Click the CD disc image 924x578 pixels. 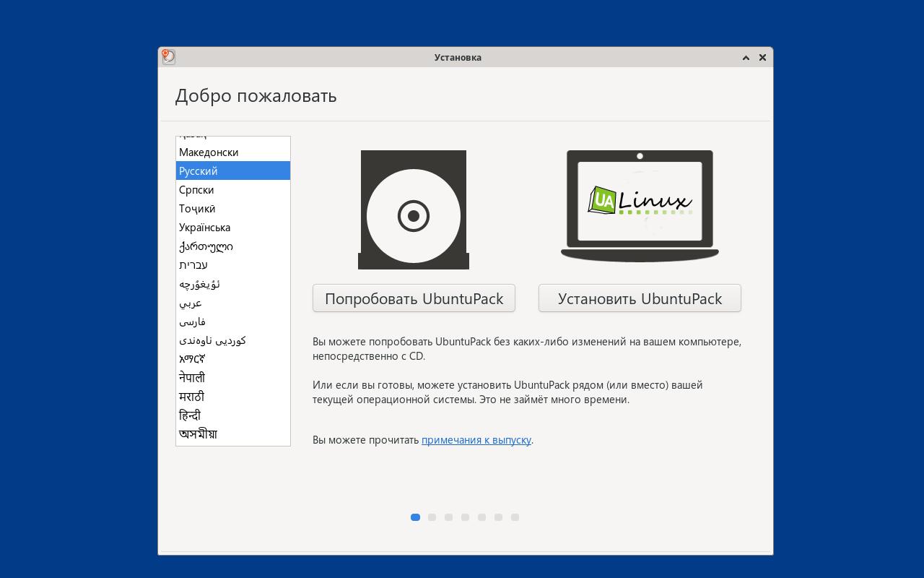(414, 210)
